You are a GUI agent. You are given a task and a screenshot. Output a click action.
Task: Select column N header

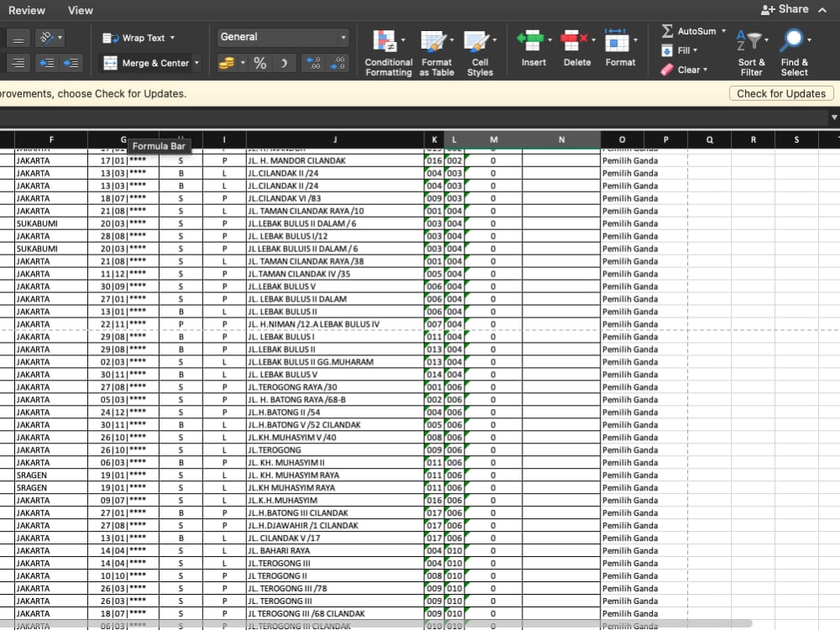(x=561, y=139)
